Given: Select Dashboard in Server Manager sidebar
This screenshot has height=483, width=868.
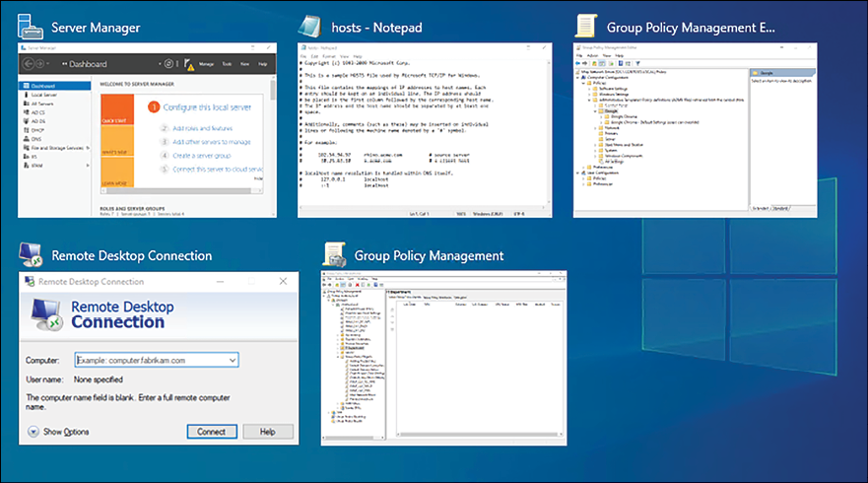Looking at the screenshot, I should (55, 86).
